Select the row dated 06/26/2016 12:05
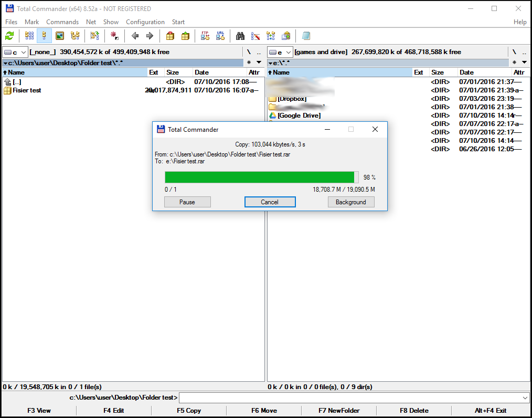 click(x=399, y=149)
